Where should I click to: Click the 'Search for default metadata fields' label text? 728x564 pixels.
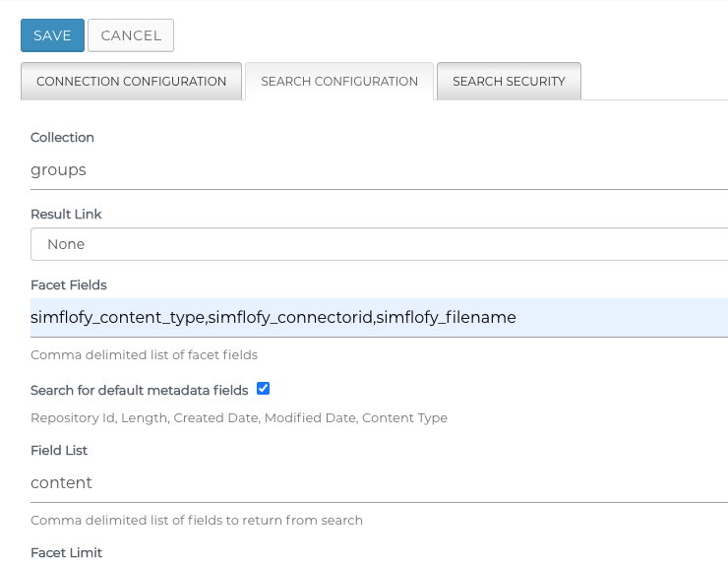click(x=139, y=391)
